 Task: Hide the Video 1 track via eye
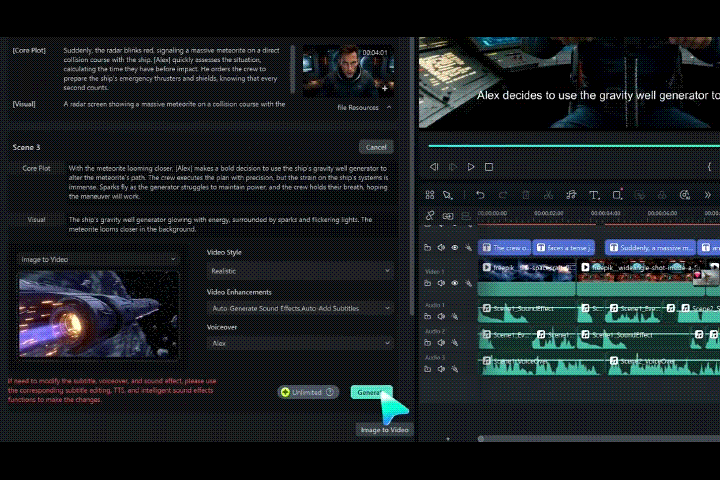[455, 283]
